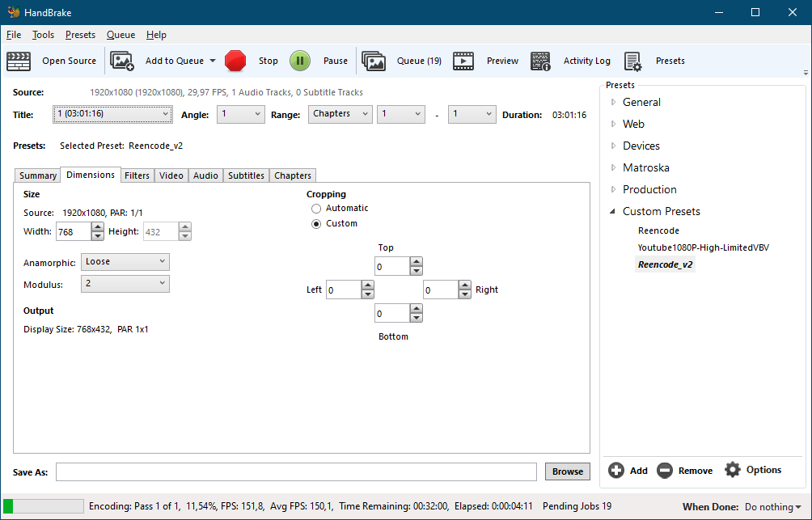Increase the Left crop value

pyautogui.click(x=368, y=285)
